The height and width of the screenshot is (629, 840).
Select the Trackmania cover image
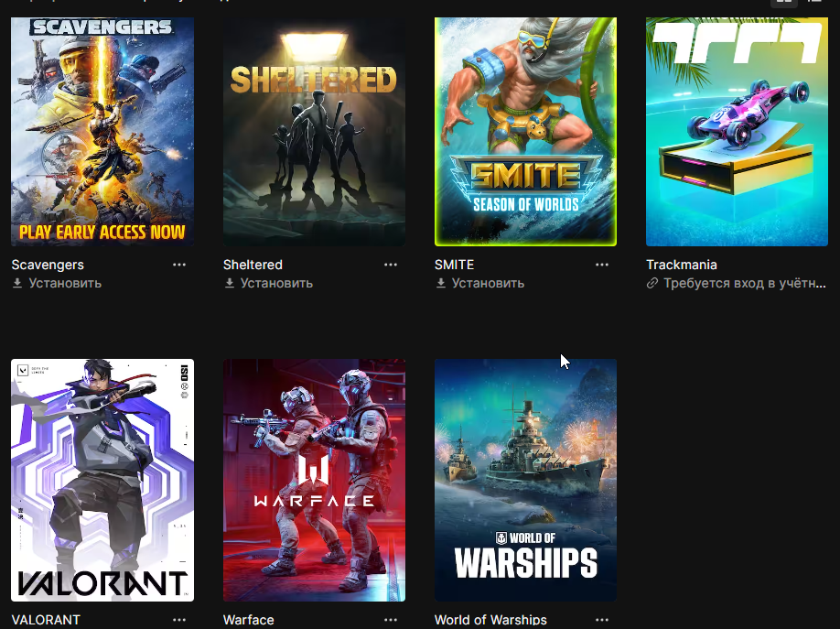click(x=737, y=132)
